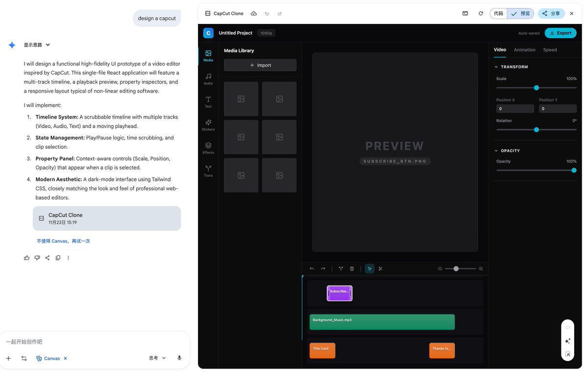Open the Animation properties tab
The image size is (588, 372).
(524, 50)
